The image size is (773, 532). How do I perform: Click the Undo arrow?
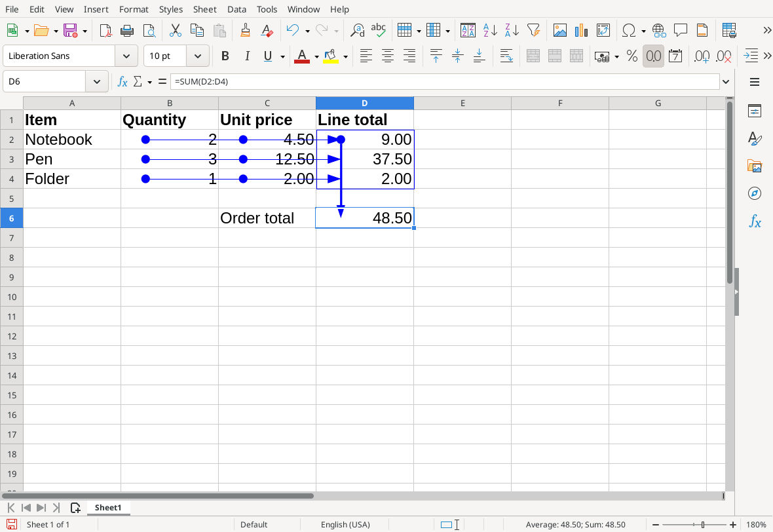293,31
